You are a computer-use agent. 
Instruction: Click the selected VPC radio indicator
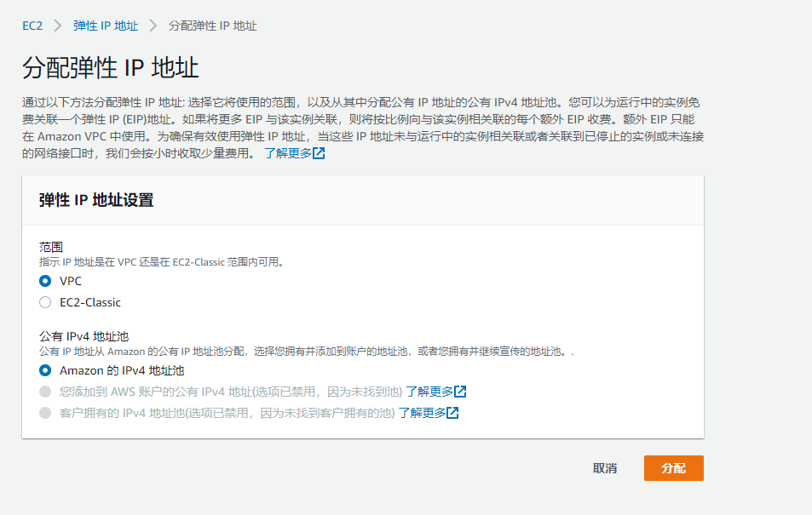[x=45, y=281]
